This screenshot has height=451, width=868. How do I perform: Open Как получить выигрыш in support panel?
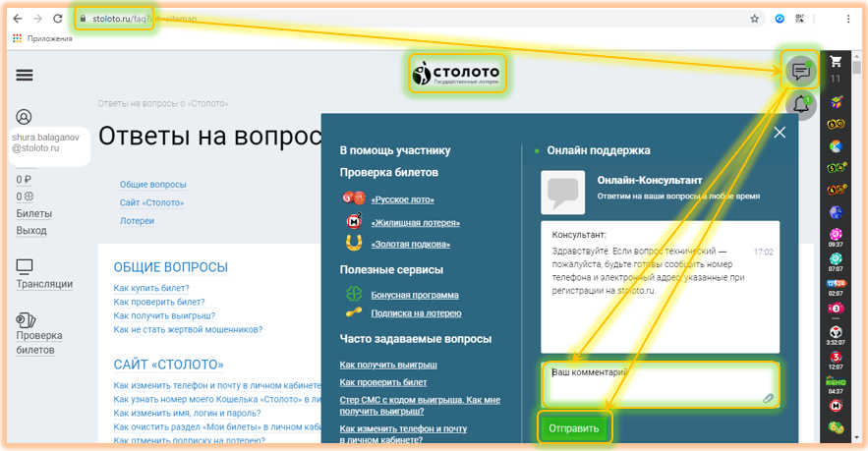[388, 365]
